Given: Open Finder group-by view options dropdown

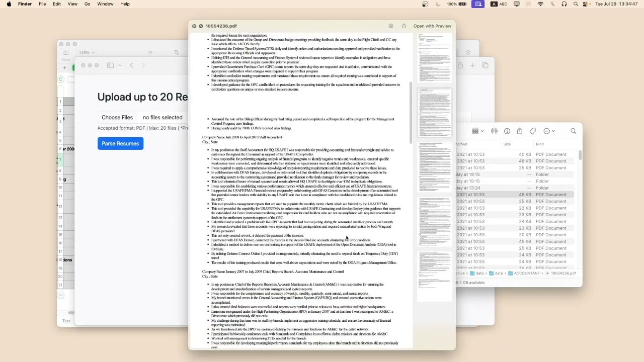Looking at the screenshot, I should pos(478,131).
